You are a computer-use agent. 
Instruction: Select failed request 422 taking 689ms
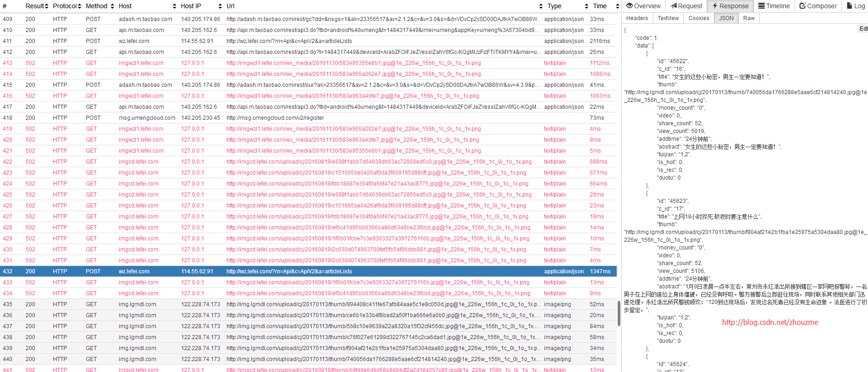(308, 162)
